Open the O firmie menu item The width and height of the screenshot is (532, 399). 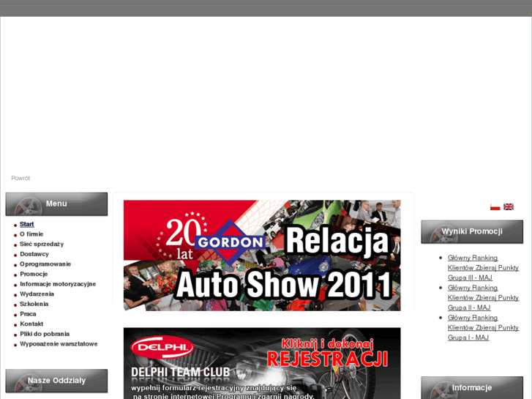31,234
